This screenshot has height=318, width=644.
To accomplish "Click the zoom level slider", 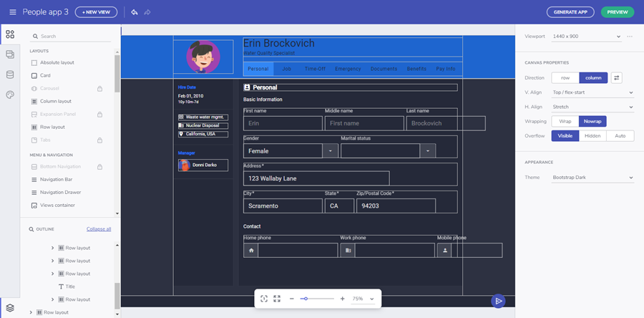I will pyautogui.click(x=318, y=299).
